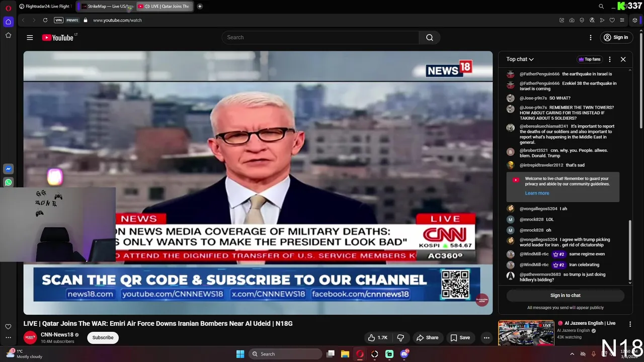This screenshot has height=362, width=644.
Task: Open the weather widget showing Mostly cloudy
Action: [x=24, y=354]
